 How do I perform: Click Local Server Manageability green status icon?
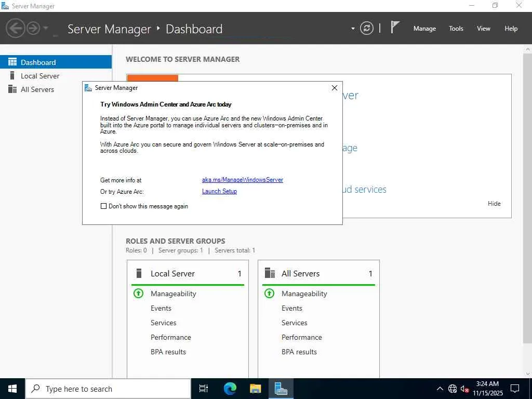pyautogui.click(x=138, y=293)
